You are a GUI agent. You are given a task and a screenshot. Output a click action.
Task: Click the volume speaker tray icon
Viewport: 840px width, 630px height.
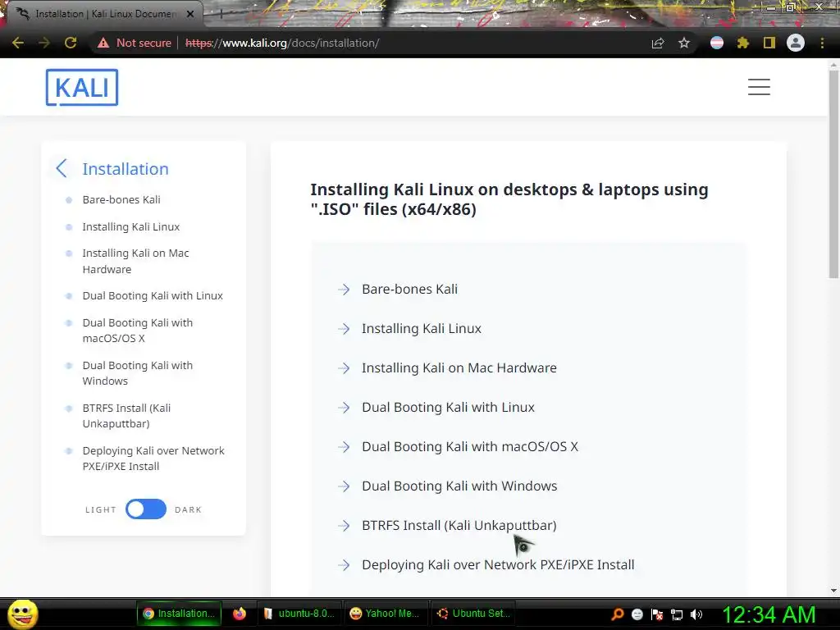coord(696,614)
